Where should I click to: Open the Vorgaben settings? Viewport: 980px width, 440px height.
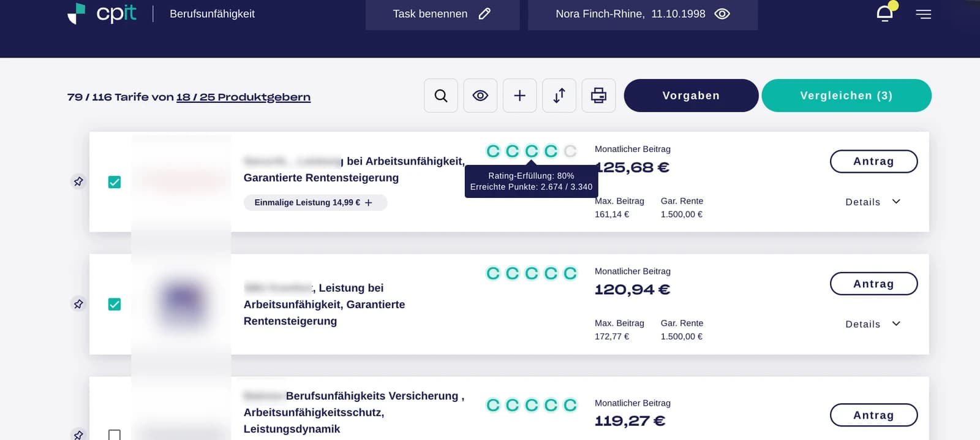pyautogui.click(x=691, y=96)
